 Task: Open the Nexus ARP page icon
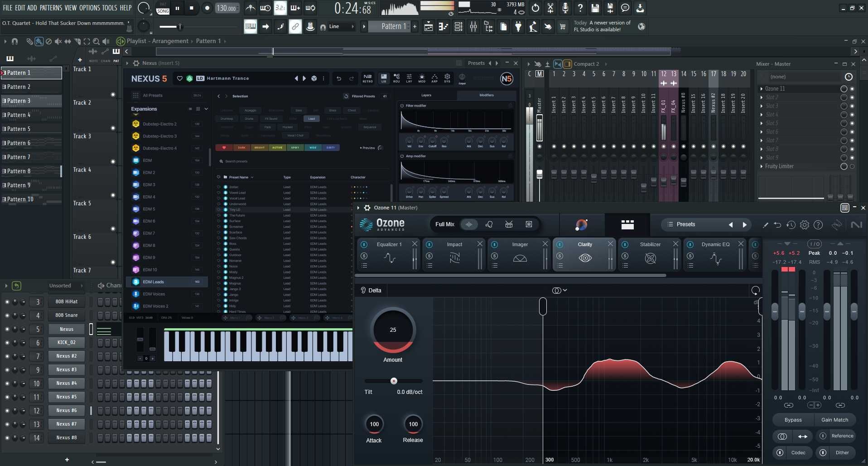coord(434,78)
